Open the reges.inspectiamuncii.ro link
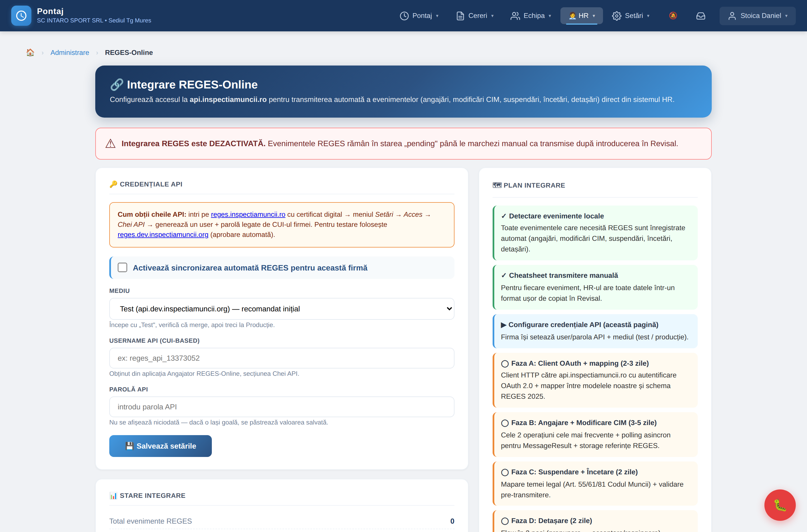The width and height of the screenshot is (807, 532). (x=248, y=214)
